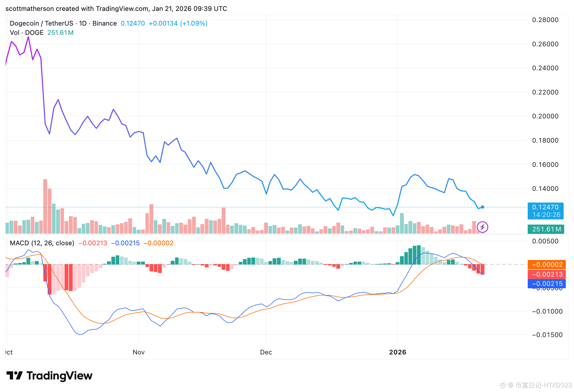The width and height of the screenshot is (574, 392).
Task: Click the blue MACD value label -0.00215
Action: (546, 284)
